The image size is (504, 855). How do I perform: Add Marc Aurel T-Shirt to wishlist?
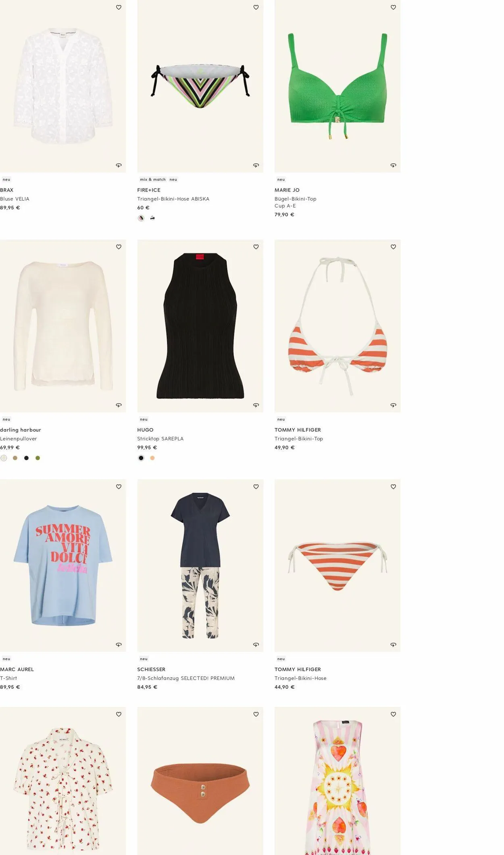119,487
